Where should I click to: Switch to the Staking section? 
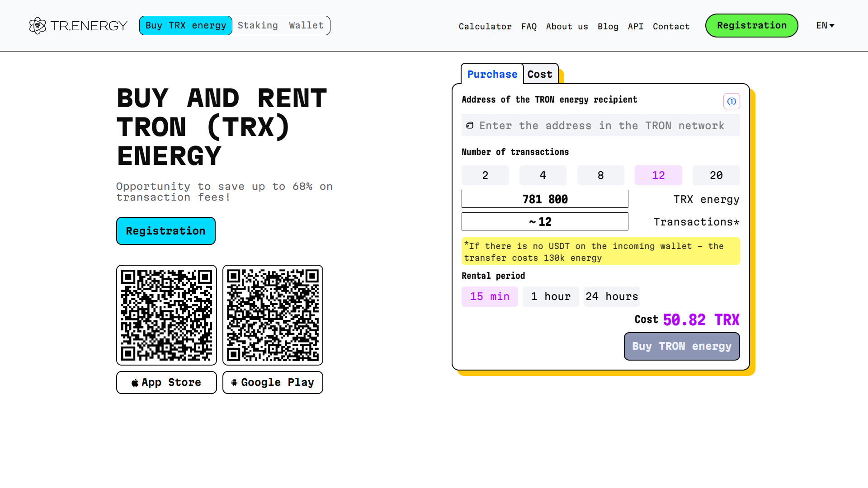[x=258, y=26]
